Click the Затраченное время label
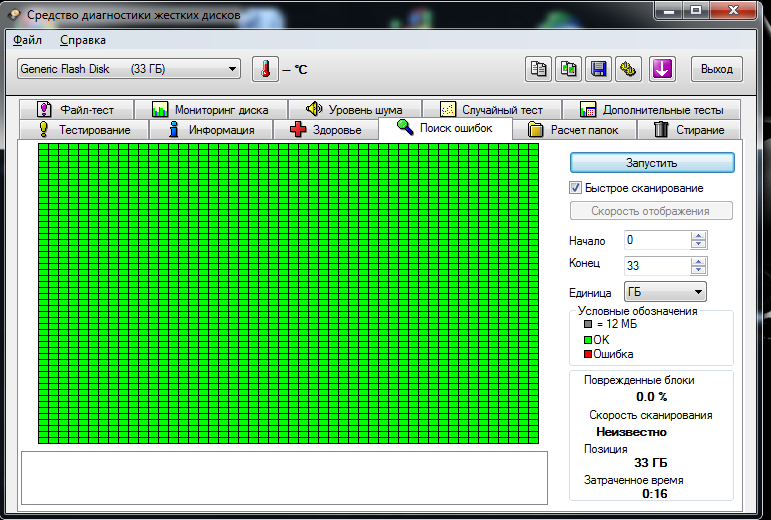Viewport: 771px width, 520px height. tap(633, 480)
